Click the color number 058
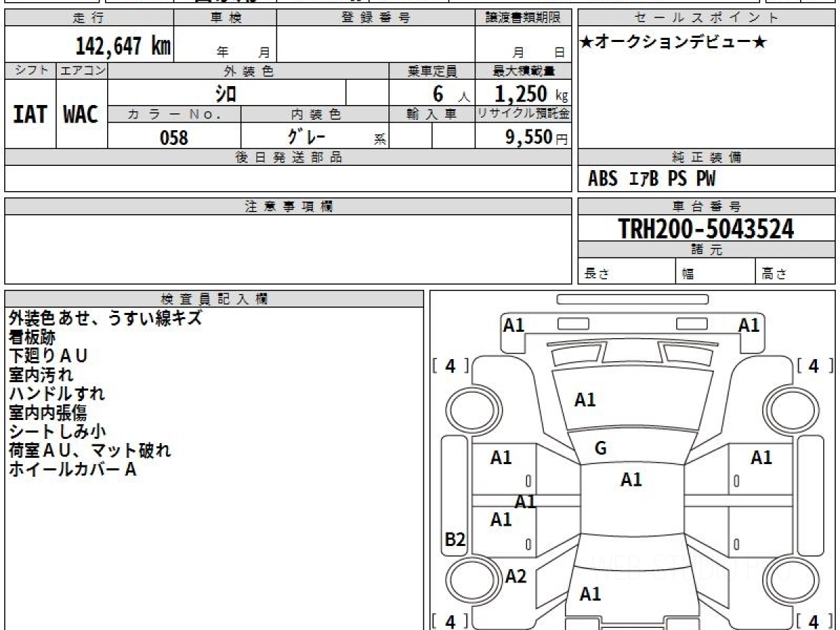Viewport: 840px width, 630px height. (x=174, y=137)
